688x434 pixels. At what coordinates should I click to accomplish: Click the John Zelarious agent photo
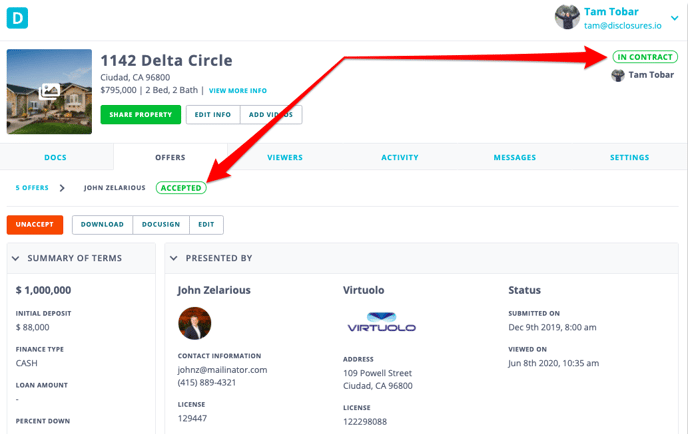click(x=194, y=323)
